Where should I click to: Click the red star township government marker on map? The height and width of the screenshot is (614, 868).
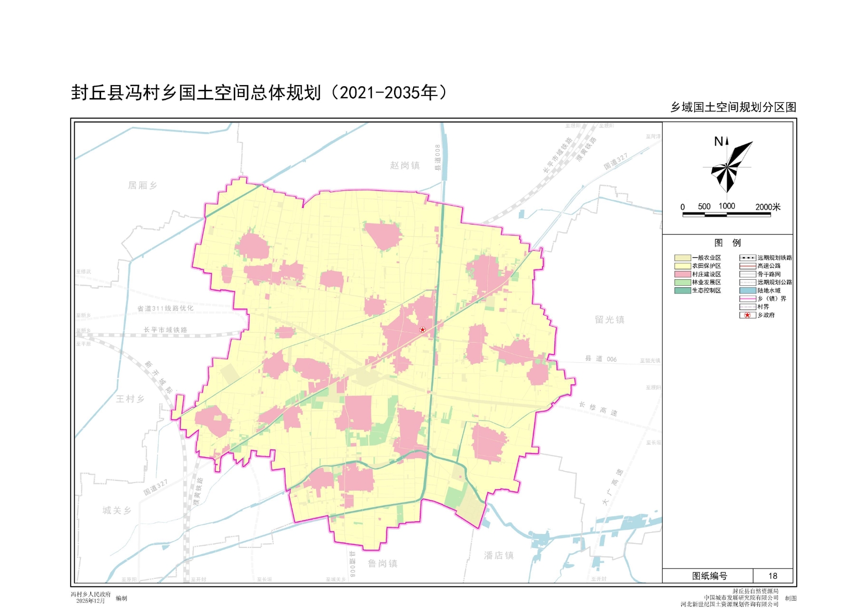click(x=422, y=330)
